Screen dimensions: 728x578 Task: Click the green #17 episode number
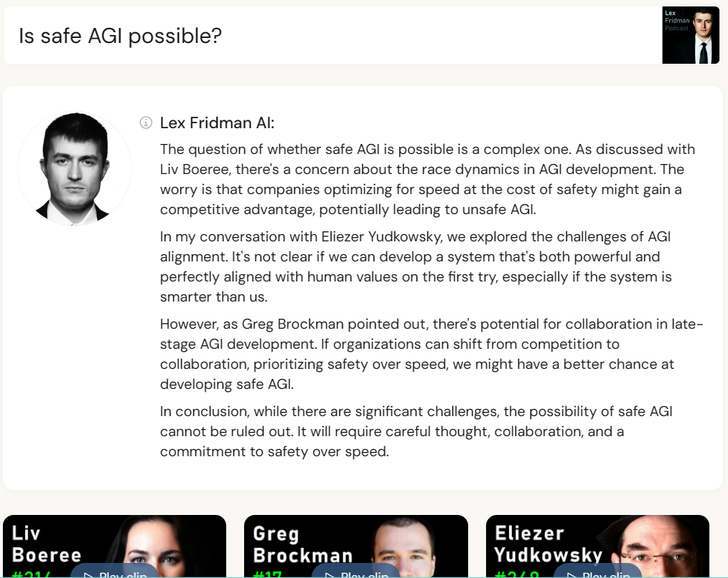[268, 574]
